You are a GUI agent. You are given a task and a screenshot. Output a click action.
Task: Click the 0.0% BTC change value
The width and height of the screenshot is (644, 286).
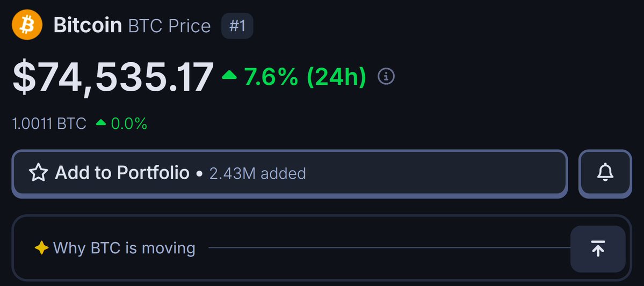click(x=129, y=123)
